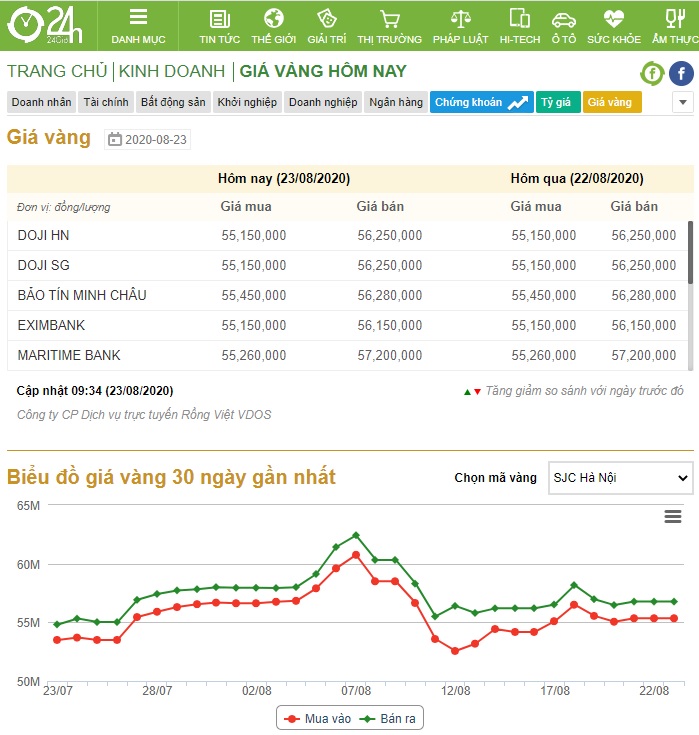
Task: Open the Ẩm thực food section
Action: coord(675,26)
